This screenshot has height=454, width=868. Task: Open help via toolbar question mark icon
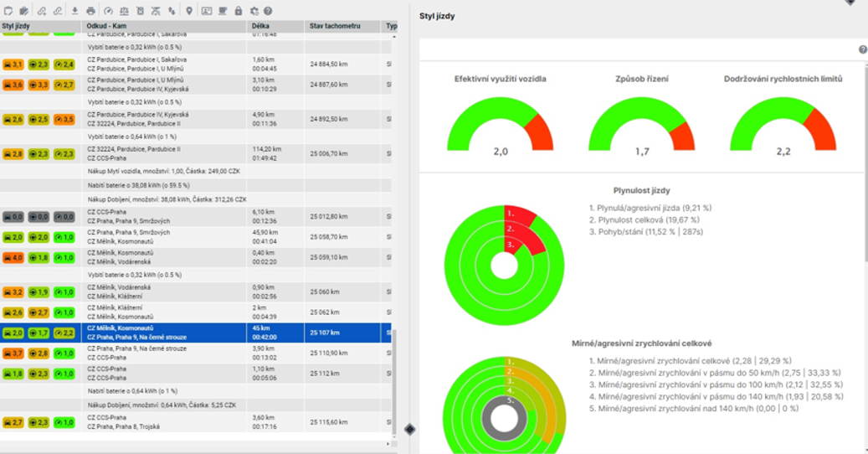tap(268, 11)
